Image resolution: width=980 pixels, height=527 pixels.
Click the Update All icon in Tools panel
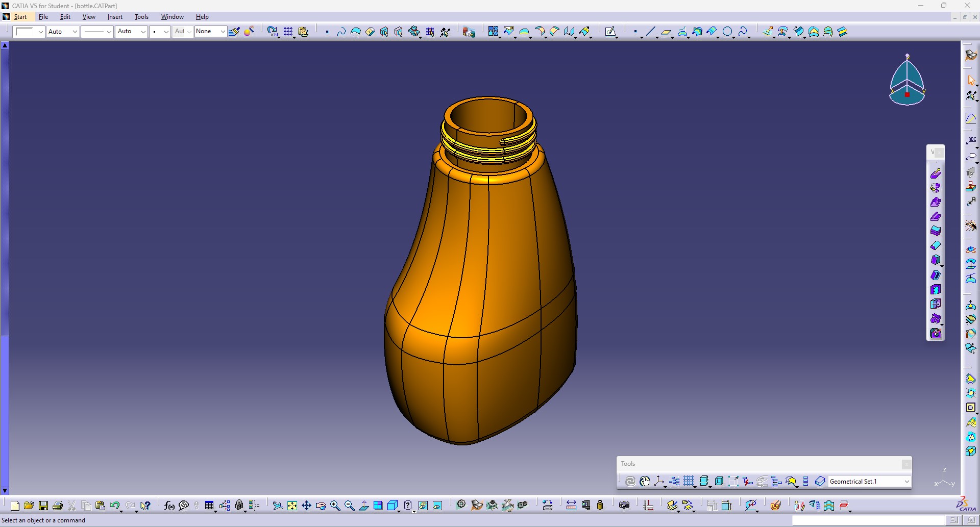(630, 481)
